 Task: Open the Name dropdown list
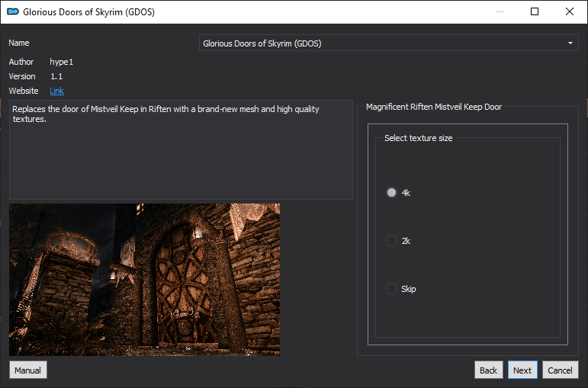388,43
